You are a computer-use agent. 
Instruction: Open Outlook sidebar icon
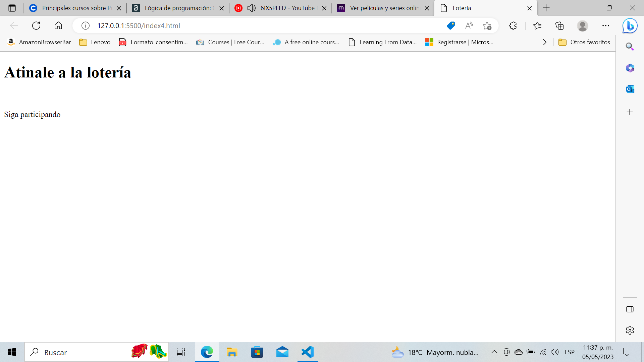630,89
